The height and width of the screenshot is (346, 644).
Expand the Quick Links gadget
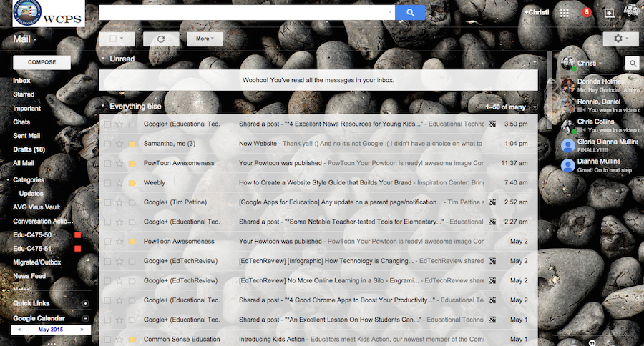pos(85,304)
